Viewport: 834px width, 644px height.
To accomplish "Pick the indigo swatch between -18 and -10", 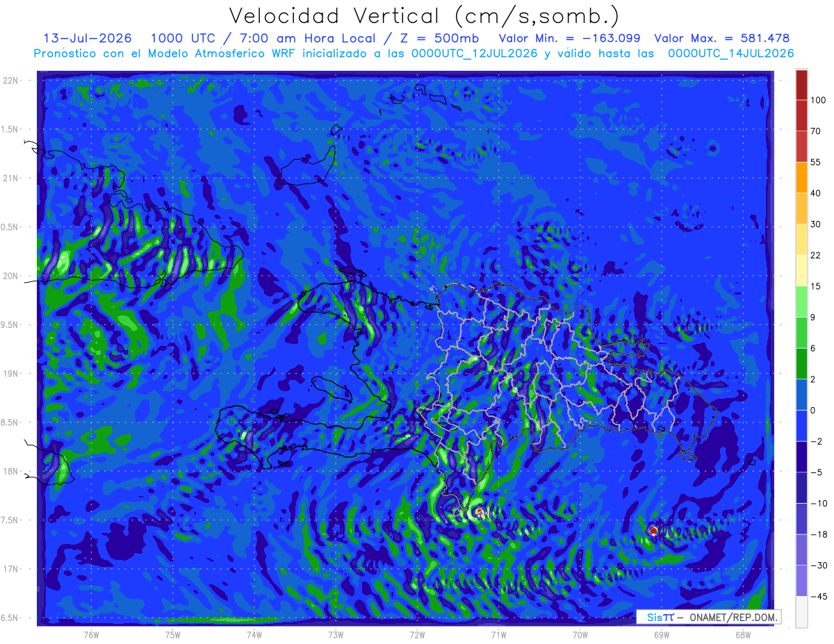I will point(801,518).
